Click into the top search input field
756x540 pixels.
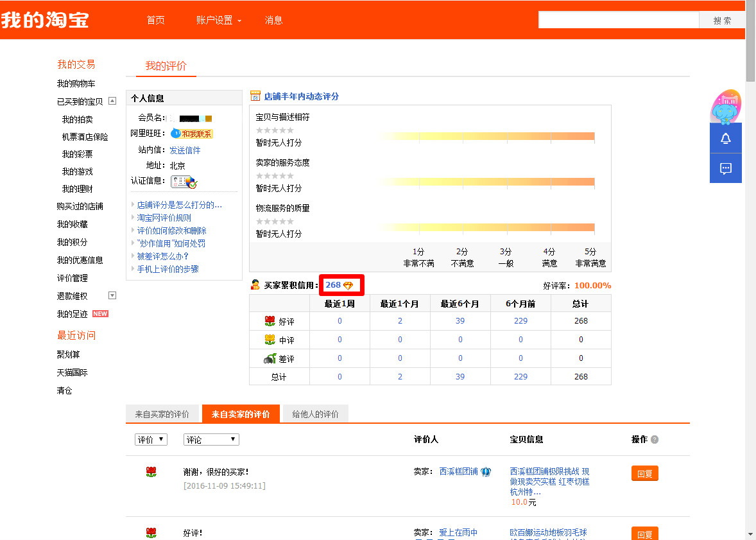pos(619,20)
